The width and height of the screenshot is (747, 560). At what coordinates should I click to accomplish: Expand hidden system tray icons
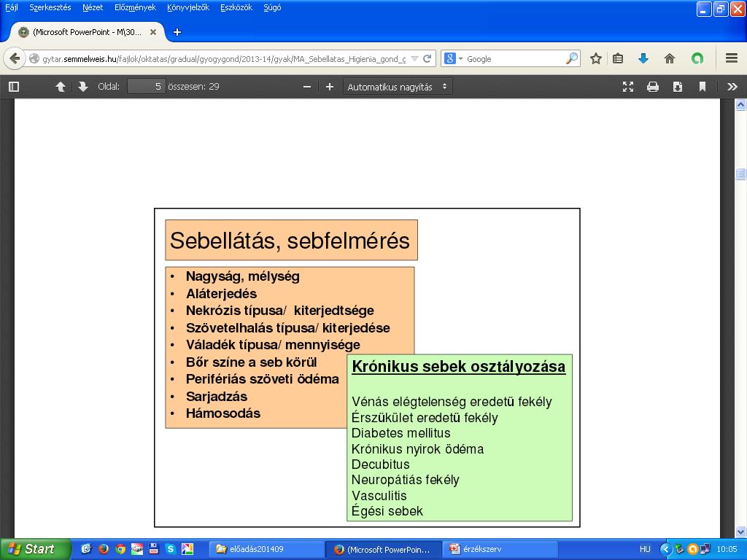665,549
